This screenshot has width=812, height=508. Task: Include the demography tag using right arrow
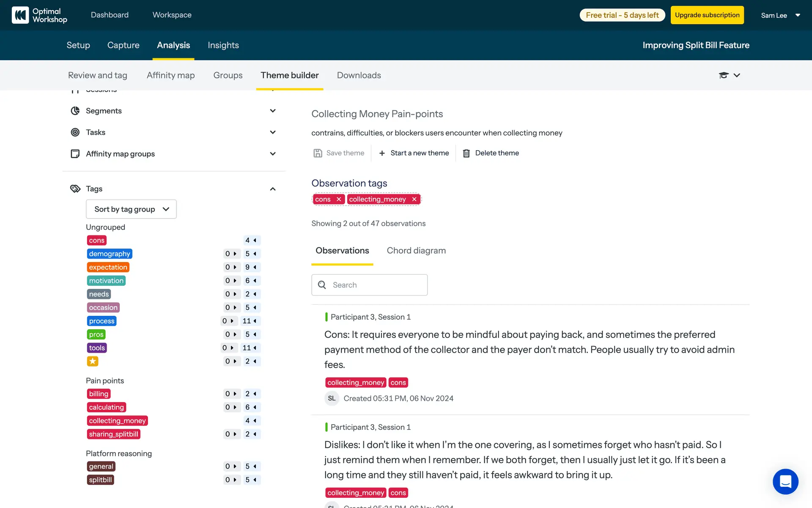coord(235,254)
